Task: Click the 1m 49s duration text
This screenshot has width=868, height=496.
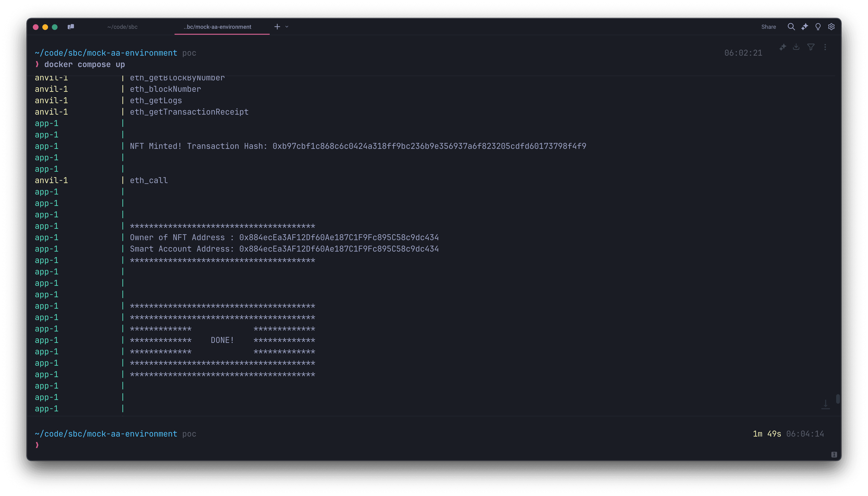Action: [x=767, y=434]
